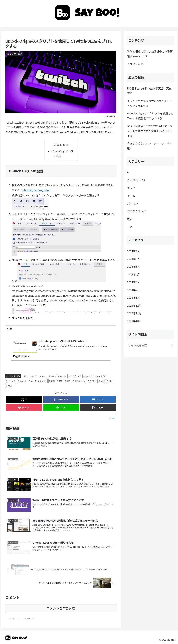The height and width of the screenshot is (644, 178).
Task: Open the 旅行 category
Action: [130, 219]
